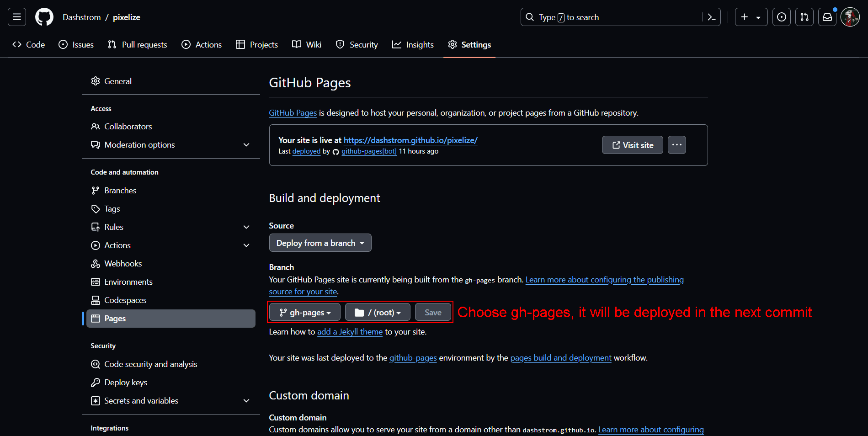Image resolution: width=868 pixels, height=436 pixels.
Task: Open Codespaces settings
Action: click(171, 300)
